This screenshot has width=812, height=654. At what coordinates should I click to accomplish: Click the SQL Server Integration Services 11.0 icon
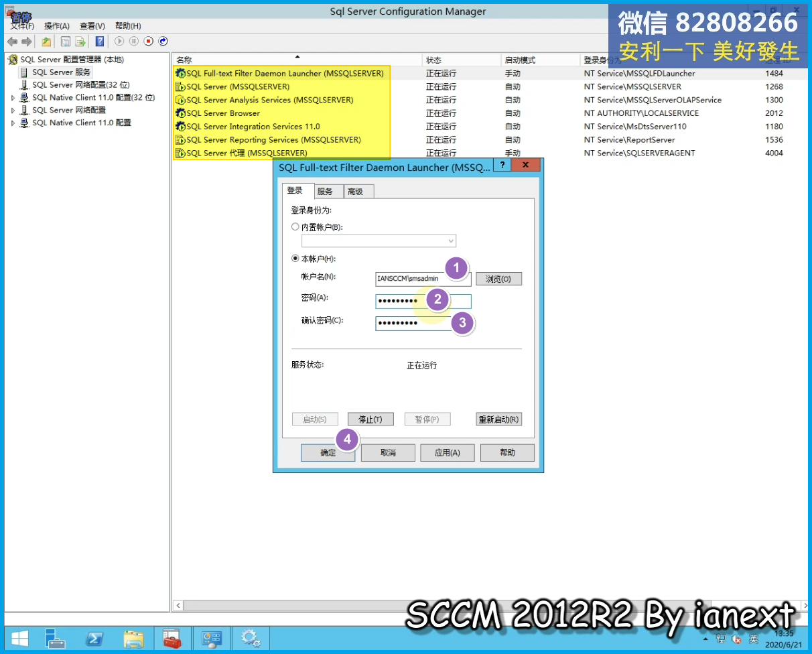(x=180, y=127)
